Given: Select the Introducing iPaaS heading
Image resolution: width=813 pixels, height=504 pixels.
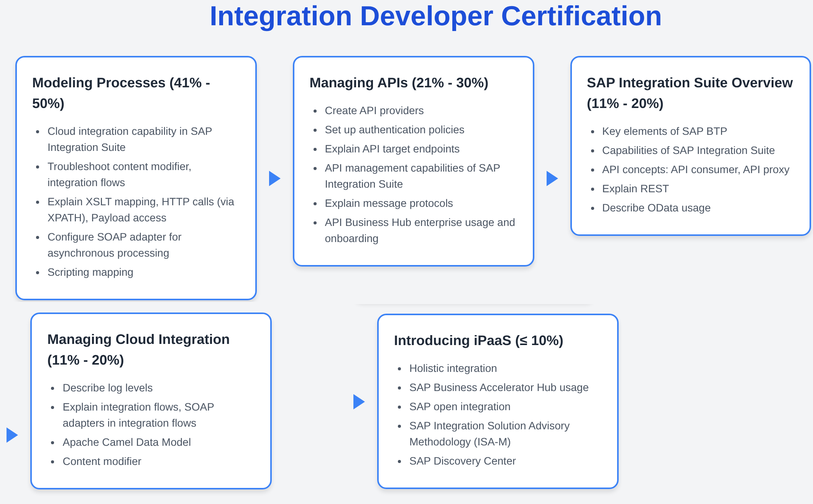Looking at the screenshot, I should tap(479, 340).
